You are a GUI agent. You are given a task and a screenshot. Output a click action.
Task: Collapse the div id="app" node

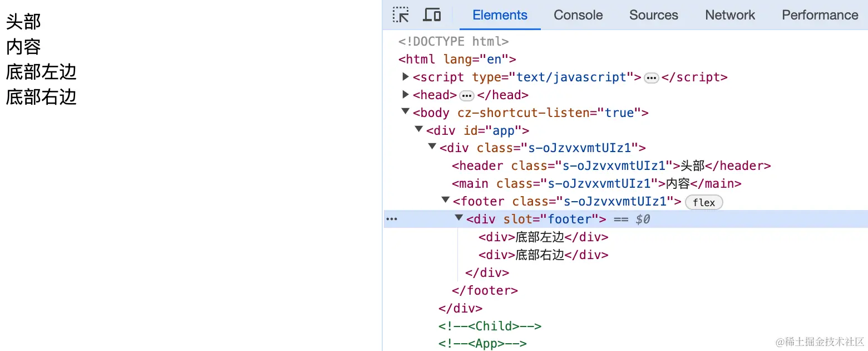pos(419,130)
